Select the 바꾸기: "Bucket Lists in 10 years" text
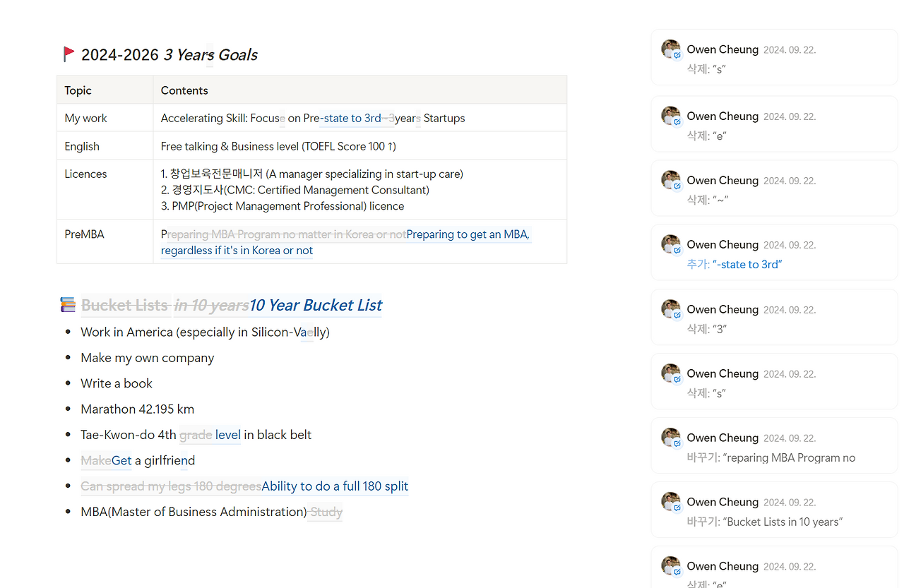This screenshot has width=904, height=588. click(765, 522)
